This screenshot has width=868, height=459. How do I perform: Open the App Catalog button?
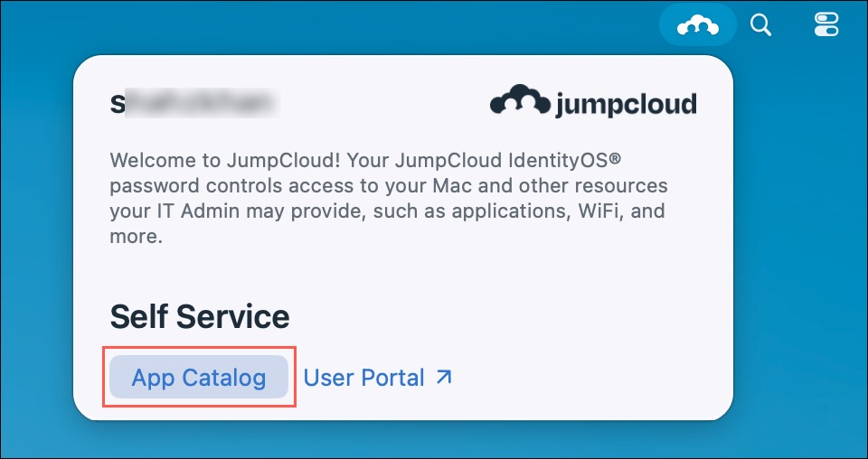[199, 377]
